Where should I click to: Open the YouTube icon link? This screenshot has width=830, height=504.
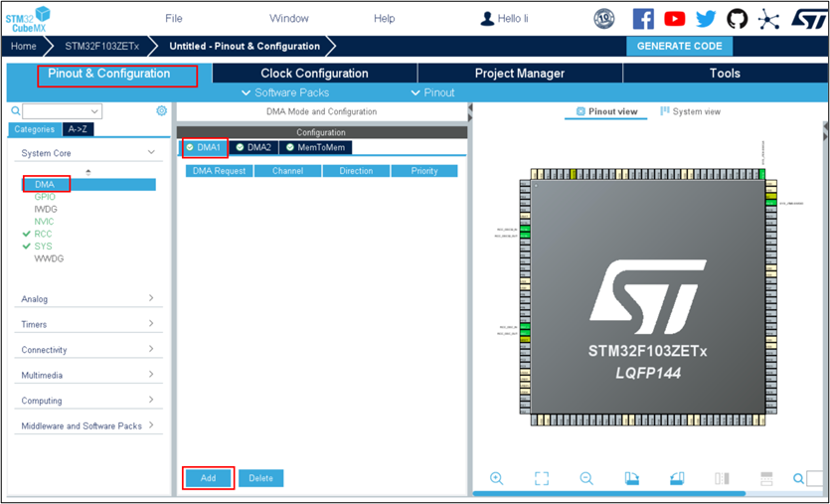(x=675, y=19)
